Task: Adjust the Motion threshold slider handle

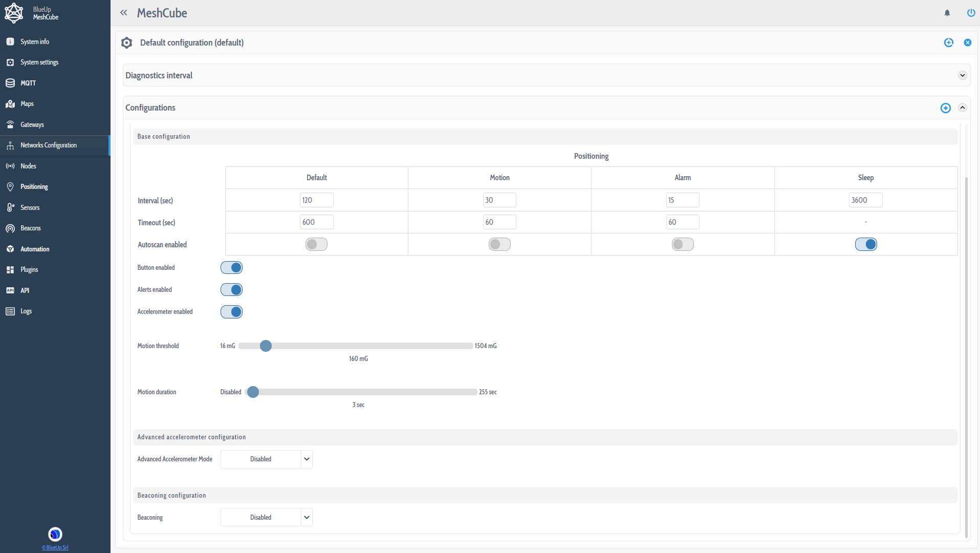Action: point(265,346)
